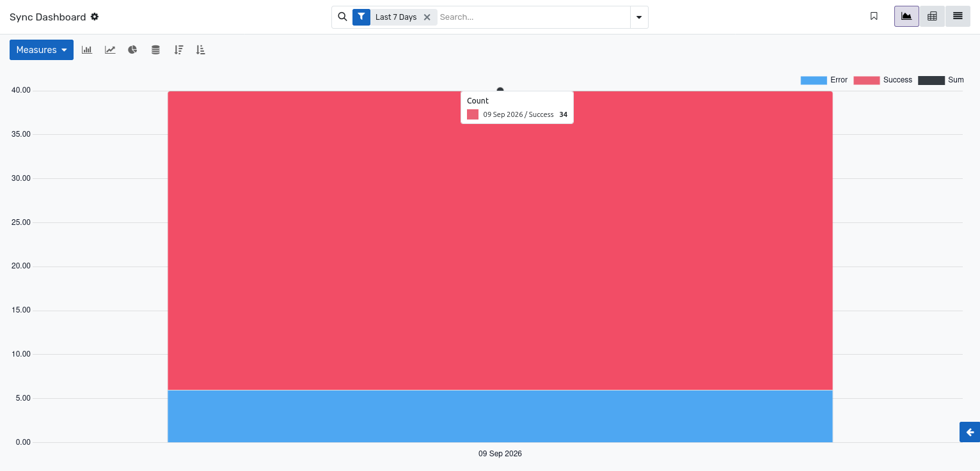Focus the Search input field

pyautogui.click(x=533, y=17)
